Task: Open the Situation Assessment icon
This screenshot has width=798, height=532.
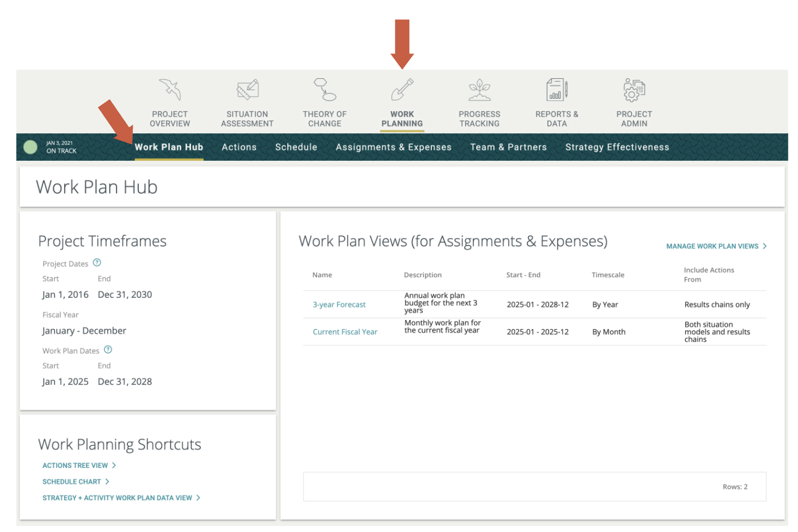Action: [x=247, y=90]
